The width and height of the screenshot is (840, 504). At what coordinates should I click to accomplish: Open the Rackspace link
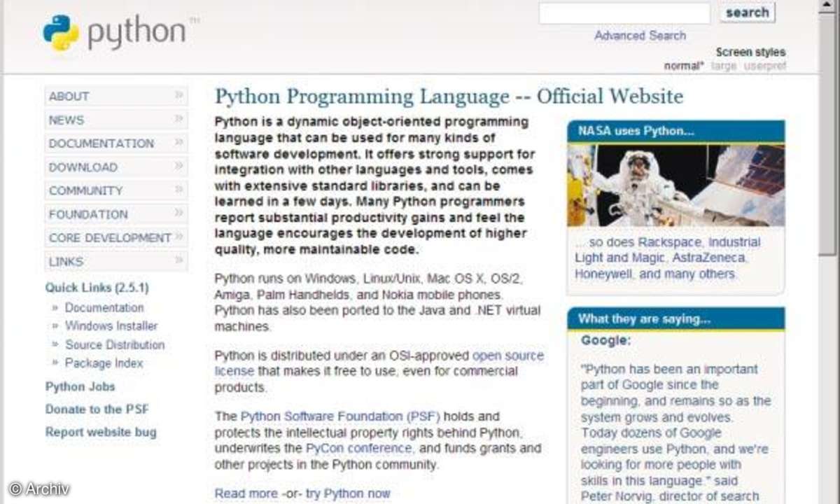(669, 242)
